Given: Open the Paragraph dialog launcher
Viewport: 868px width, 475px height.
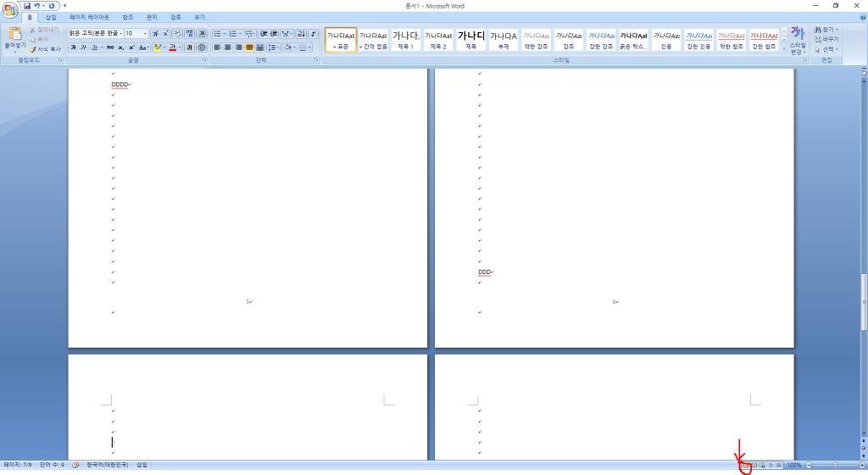Looking at the screenshot, I should [317, 59].
